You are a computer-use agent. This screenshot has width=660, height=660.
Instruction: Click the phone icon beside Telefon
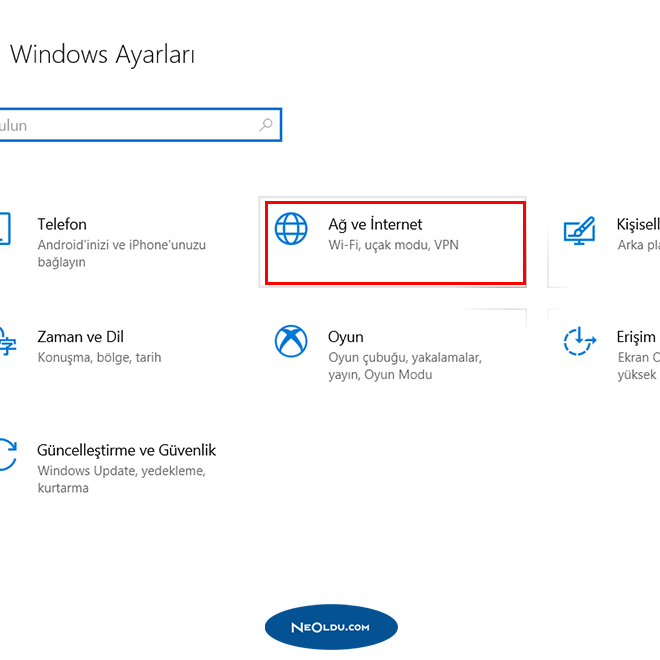coord(4,229)
